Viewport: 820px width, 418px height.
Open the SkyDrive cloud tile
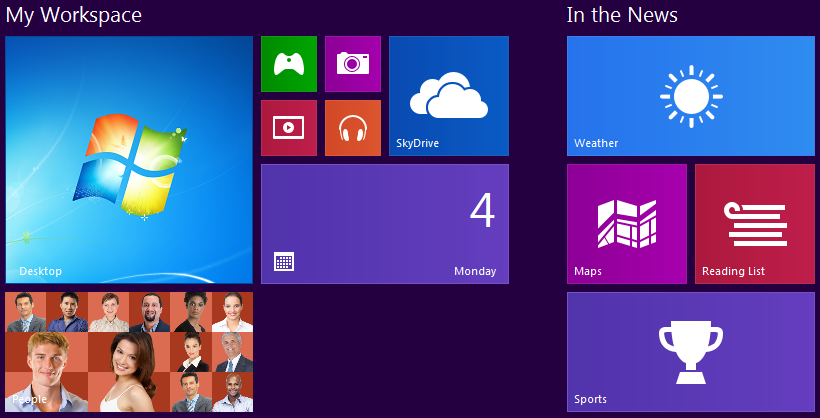pyautogui.click(x=448, y=96)
